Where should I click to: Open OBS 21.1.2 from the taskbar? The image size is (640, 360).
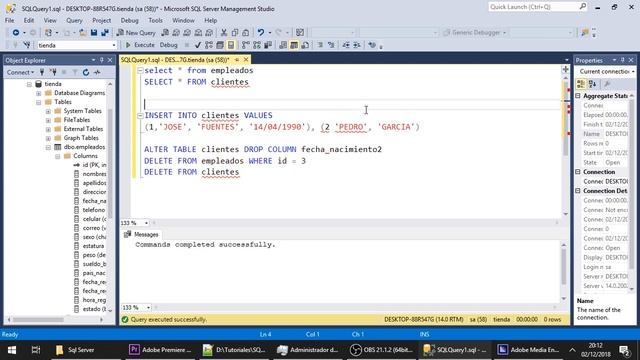(382, 350)
